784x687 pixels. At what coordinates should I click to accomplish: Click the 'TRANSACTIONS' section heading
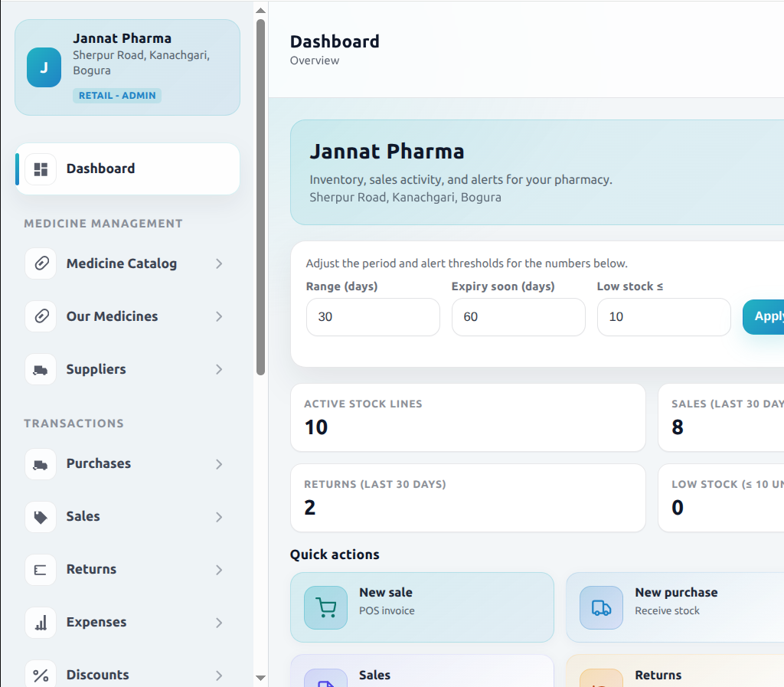tap(74, 424)
